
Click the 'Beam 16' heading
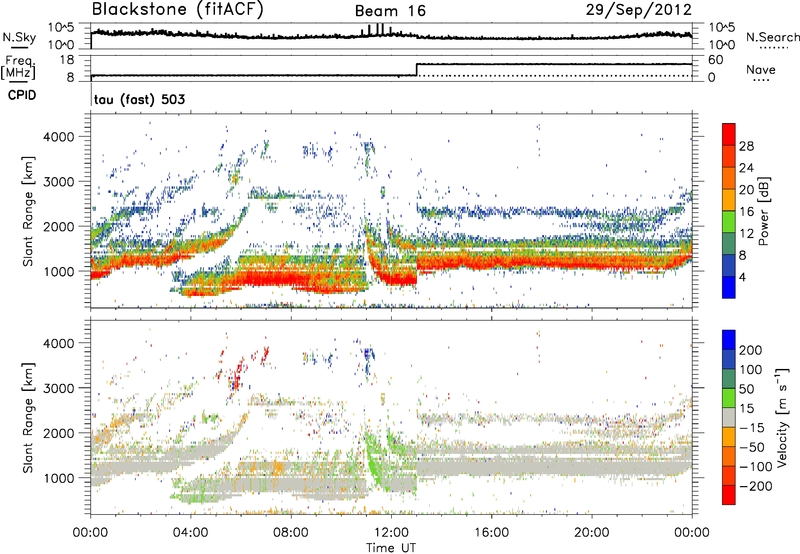[390, 11]
